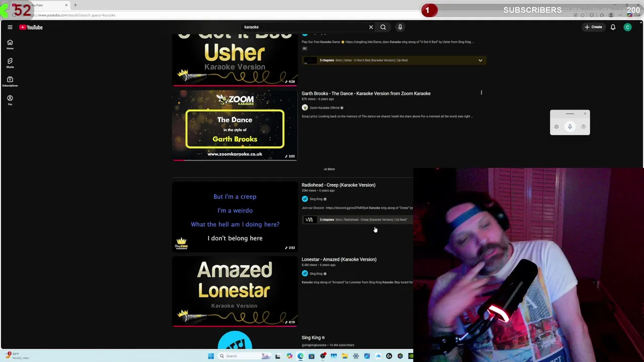Open the Sing King channel round logo

point(235,340)
